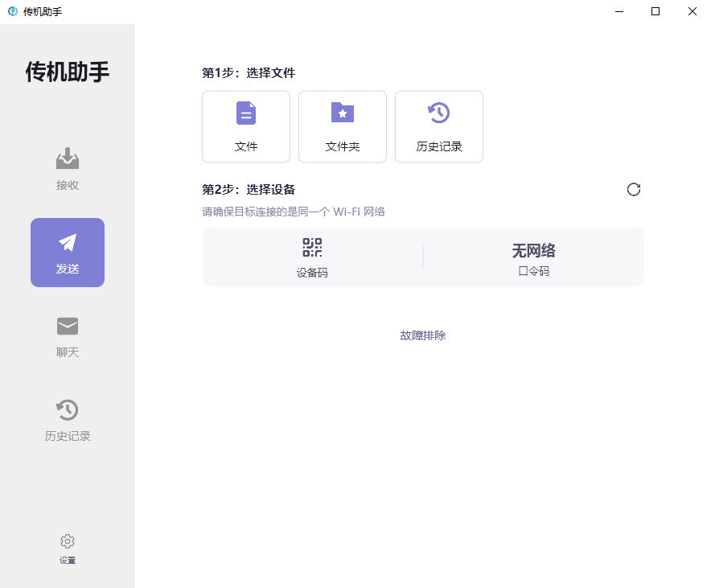Open Chat via the envelope 聊天 icon

tap(68, 327)
